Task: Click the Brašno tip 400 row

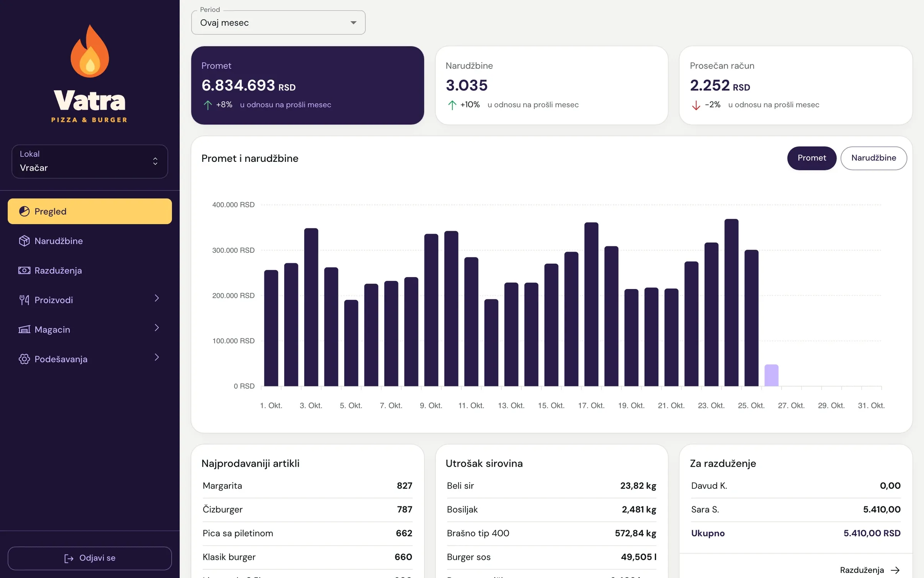Action: (551, 534)
